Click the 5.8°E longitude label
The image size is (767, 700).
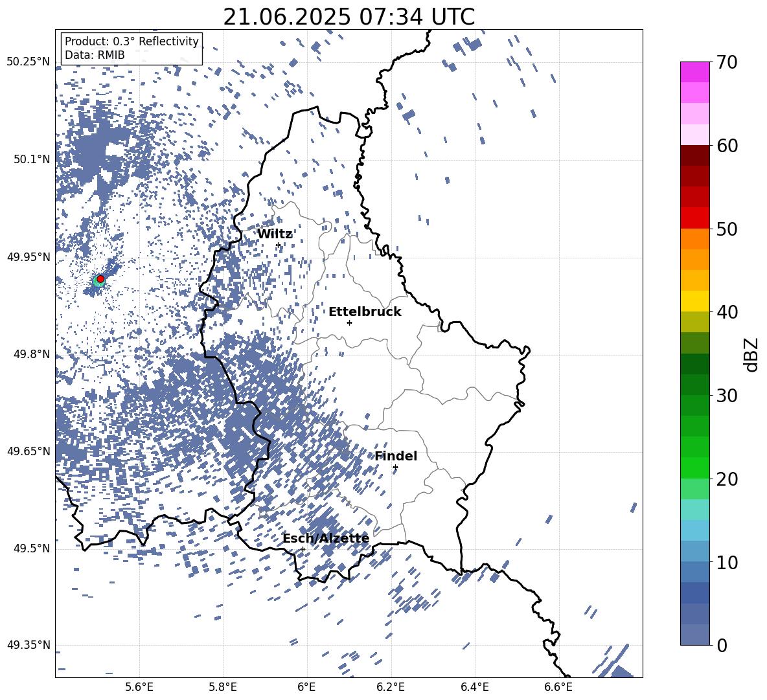coord(223,687)
